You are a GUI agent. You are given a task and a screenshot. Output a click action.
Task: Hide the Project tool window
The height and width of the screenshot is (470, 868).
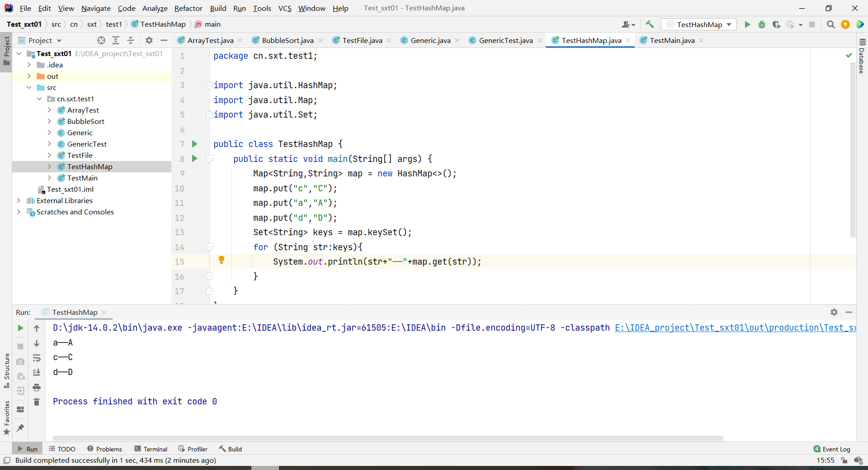[164, 40]
